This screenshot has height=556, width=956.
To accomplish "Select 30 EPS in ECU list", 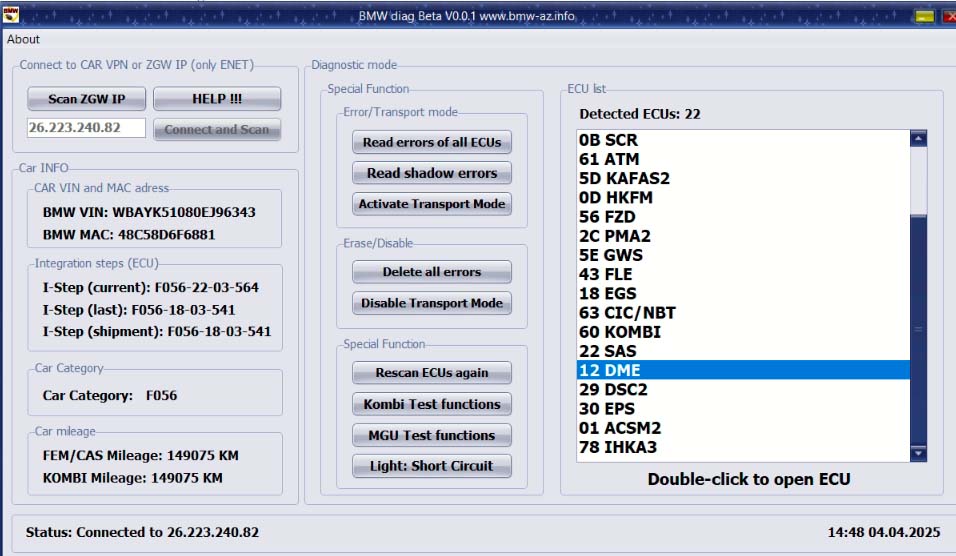I will pos(743,409).
